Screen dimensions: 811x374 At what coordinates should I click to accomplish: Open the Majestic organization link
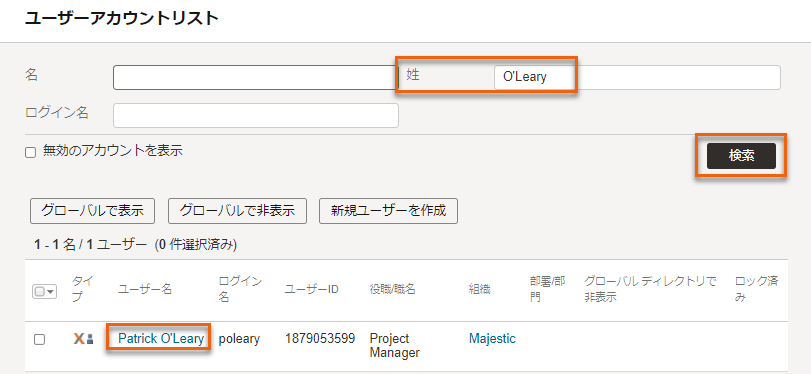pos(492,339)
